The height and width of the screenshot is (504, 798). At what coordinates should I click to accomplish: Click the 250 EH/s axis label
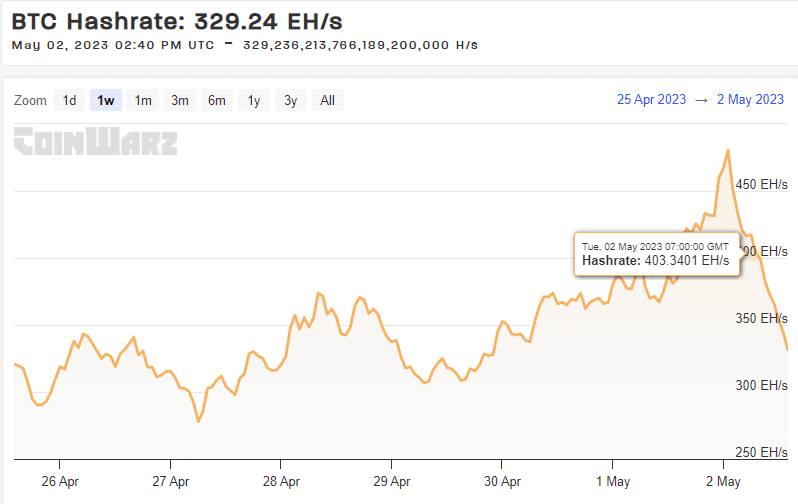pos(761,452)
